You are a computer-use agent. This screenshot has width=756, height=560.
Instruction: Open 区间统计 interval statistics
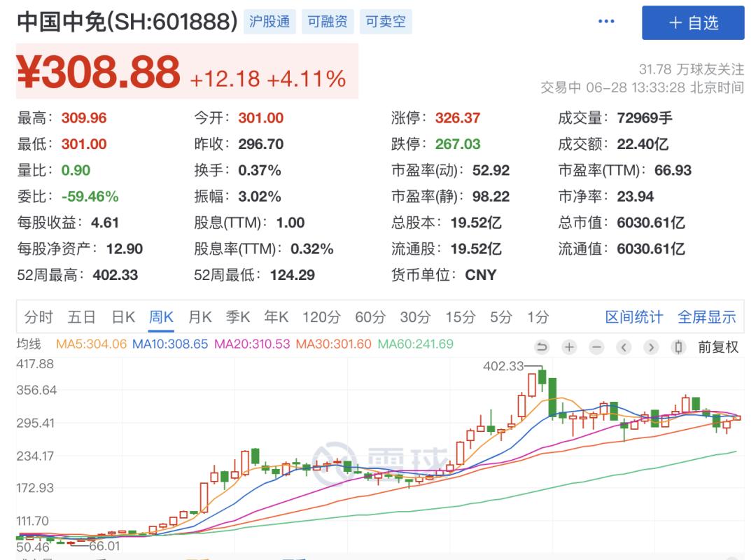click(634, 317)
